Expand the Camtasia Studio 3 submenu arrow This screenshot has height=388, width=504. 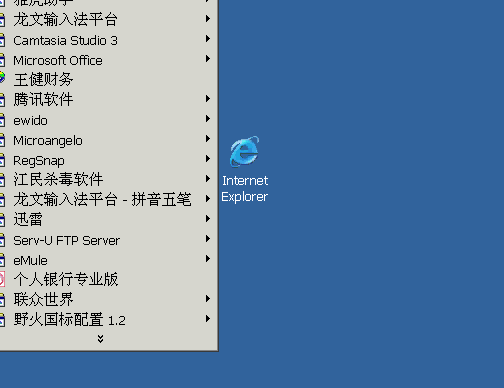(x=208, y=39)
